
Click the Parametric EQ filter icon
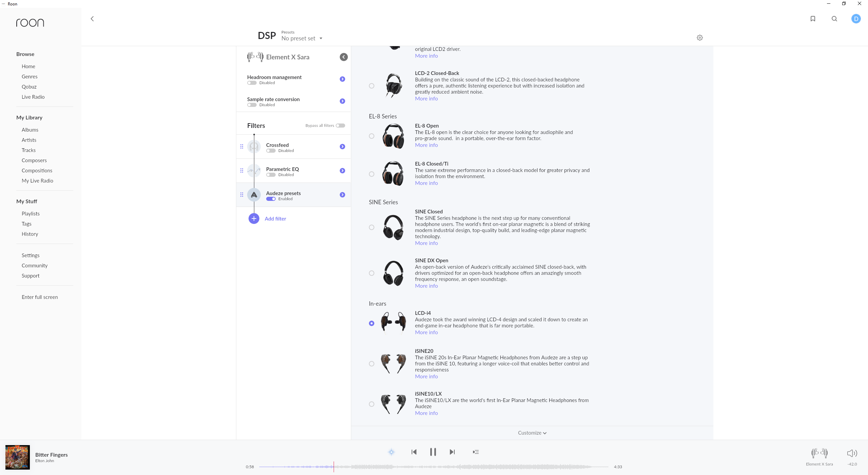[254, 171]
